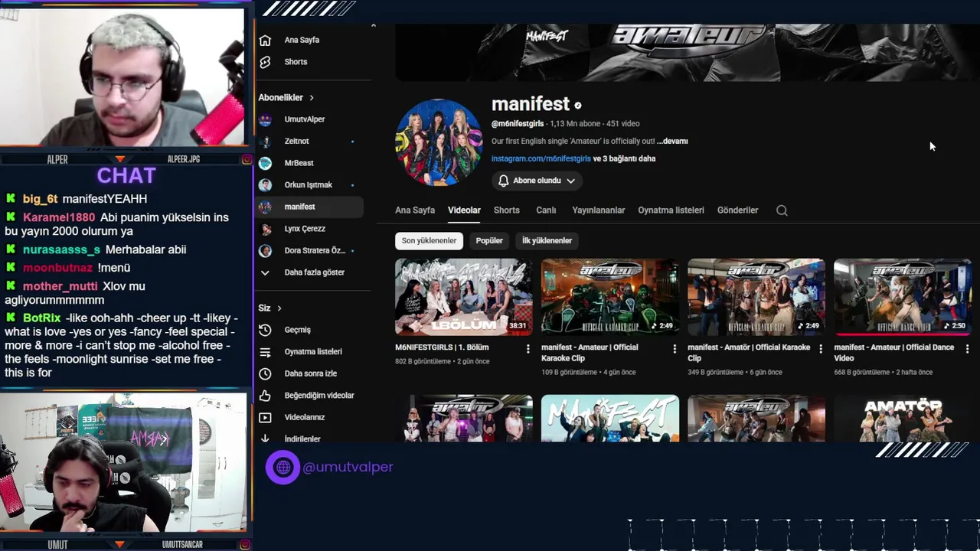Expand the Abonelikler section chevron
This screenshot has height=551, width=980.
click(312, 98)
